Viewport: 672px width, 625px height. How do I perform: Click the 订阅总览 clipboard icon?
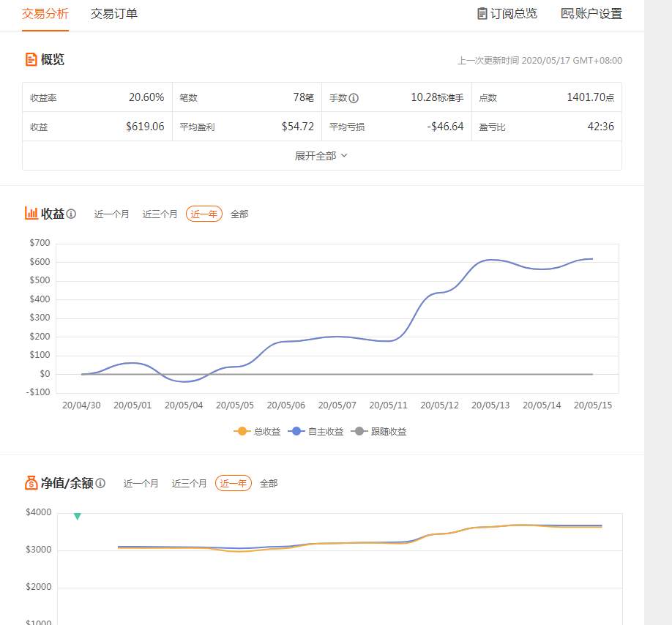[x=482, y=14]
